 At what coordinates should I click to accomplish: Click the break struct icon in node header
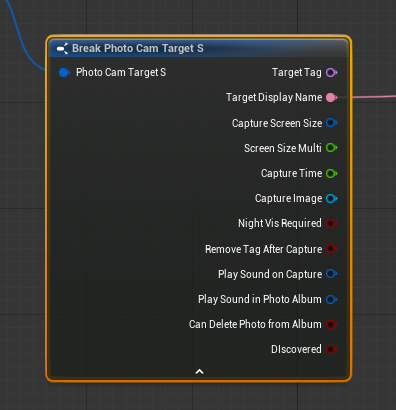pyautogui.click(x=62, y=49)
